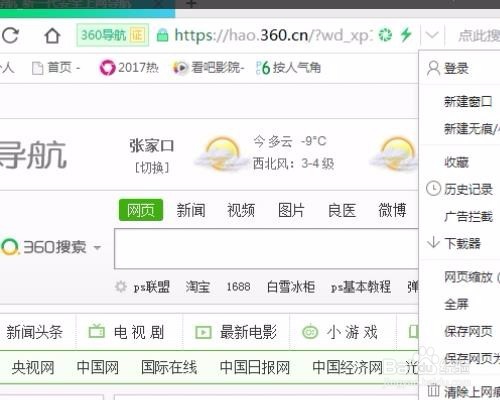
Task: Click 今 多云 -9°C weather text
Action: (x=290, y=141)
